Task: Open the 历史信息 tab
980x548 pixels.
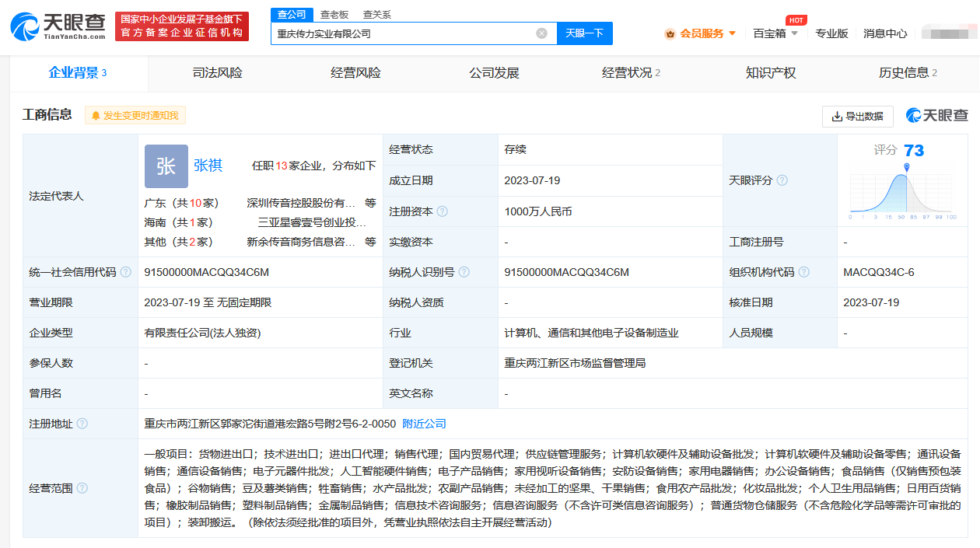Action: click(908, 73)
